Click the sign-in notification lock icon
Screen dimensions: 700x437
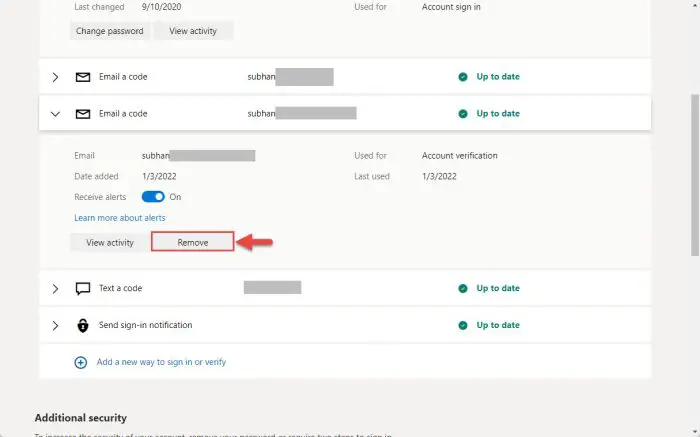pyautogui.click(x=83, y=325)
